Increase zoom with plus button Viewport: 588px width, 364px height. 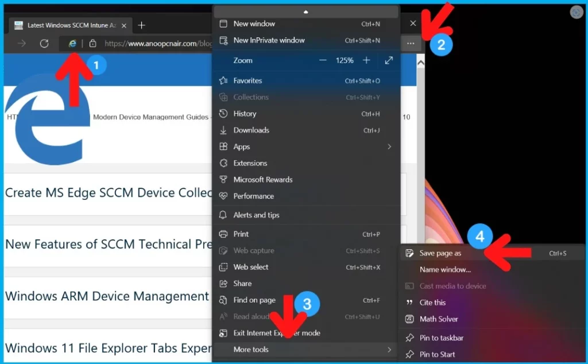point(366,60)
